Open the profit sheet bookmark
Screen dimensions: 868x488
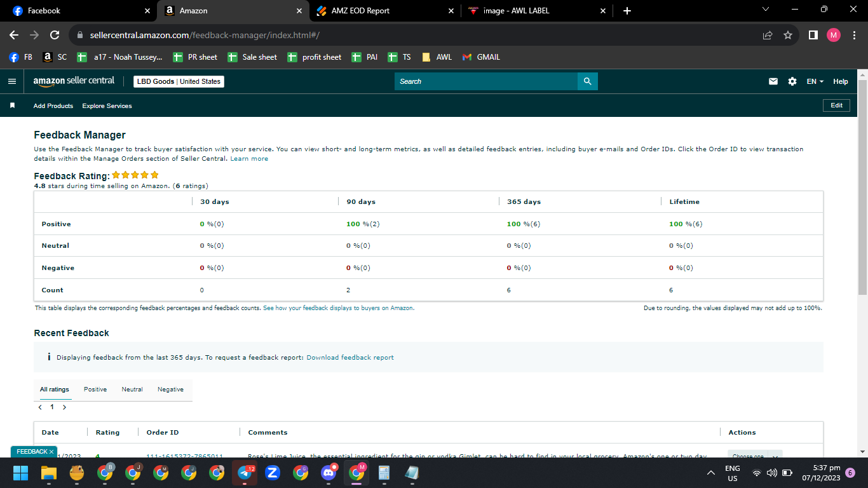[314, 57]
